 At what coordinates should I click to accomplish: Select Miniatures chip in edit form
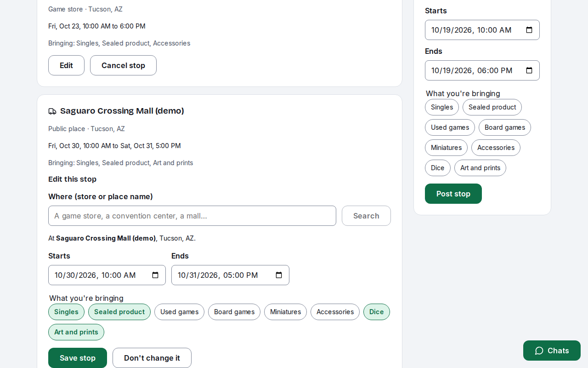[285, 312]
